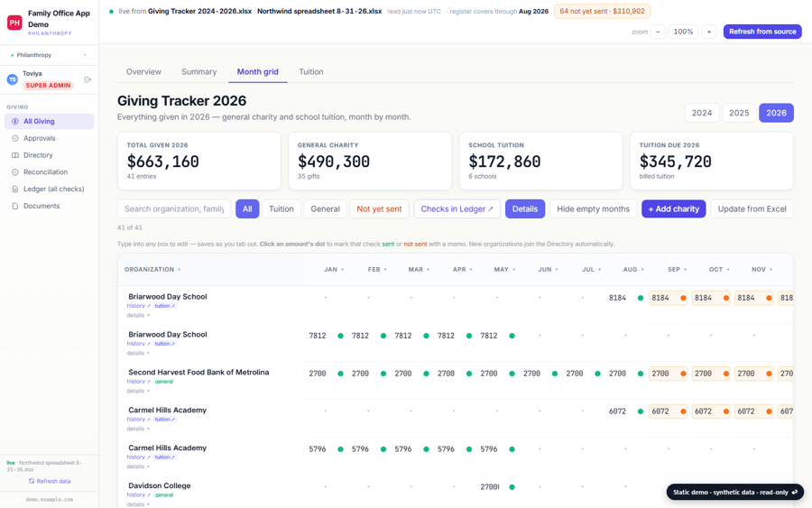Open history link for Davidson College
The image size is (812, 508).
(x=138, y=495)
